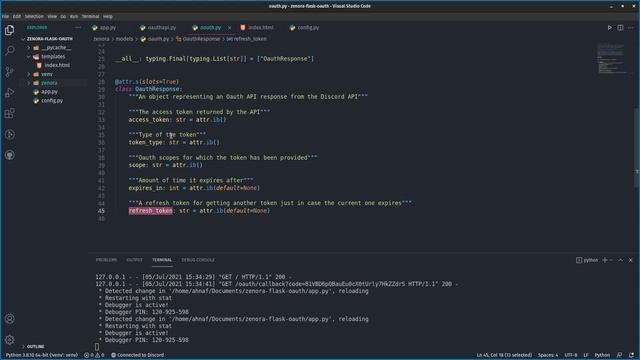
Task: Click the terminal cursor input line
Action: tap(97, 347)
